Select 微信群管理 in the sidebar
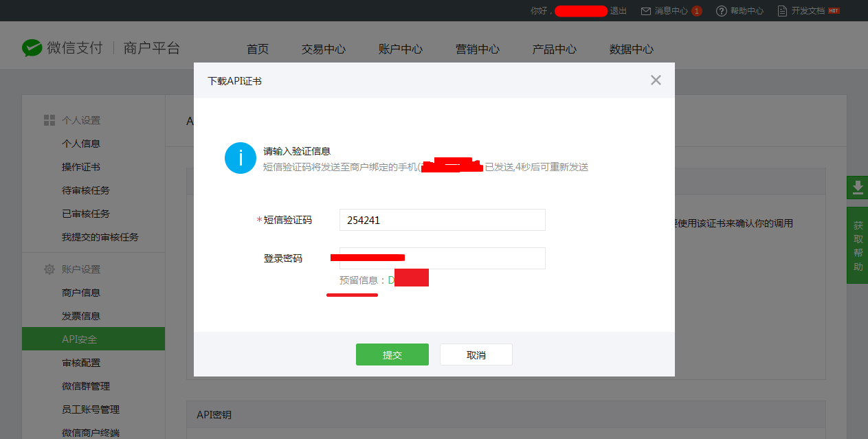The width and height of the screenshot is (868, 439). (x=86, y=386)
